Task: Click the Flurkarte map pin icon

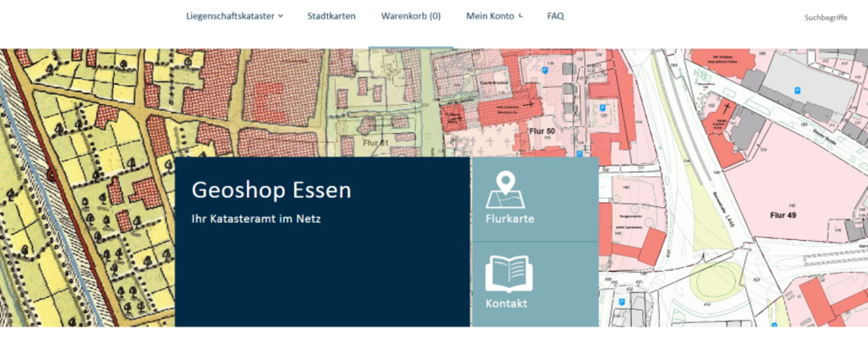Action: (x=505, y=190)
